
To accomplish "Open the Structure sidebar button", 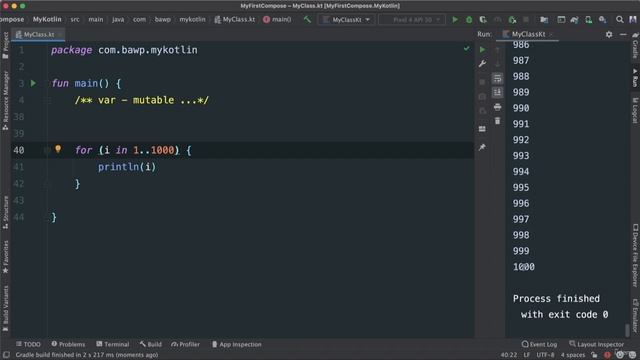I will click(x=5, y=212).
